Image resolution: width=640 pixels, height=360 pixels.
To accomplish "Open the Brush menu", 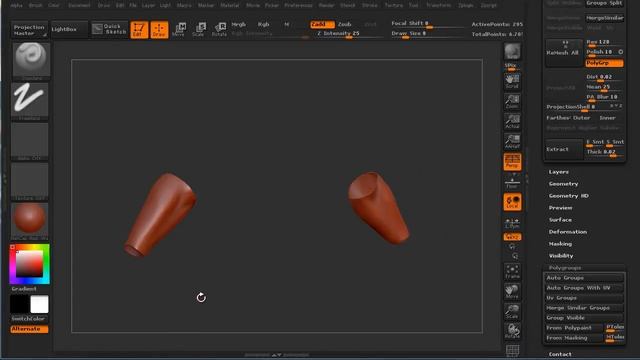I will [x=36, y=5].
